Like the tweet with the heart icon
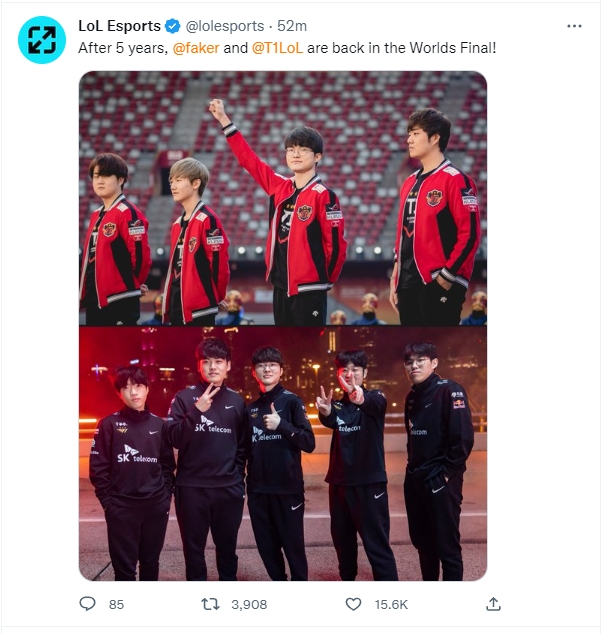 point(353,604)
